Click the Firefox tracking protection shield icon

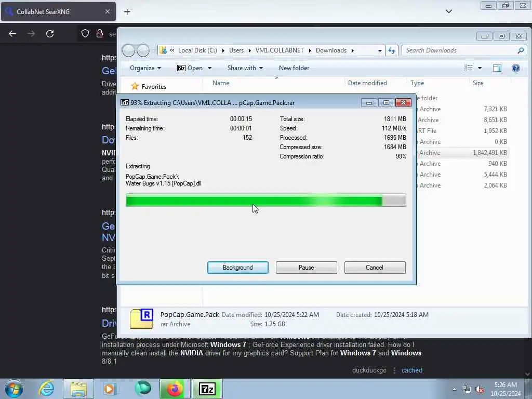tap(85, 33)
